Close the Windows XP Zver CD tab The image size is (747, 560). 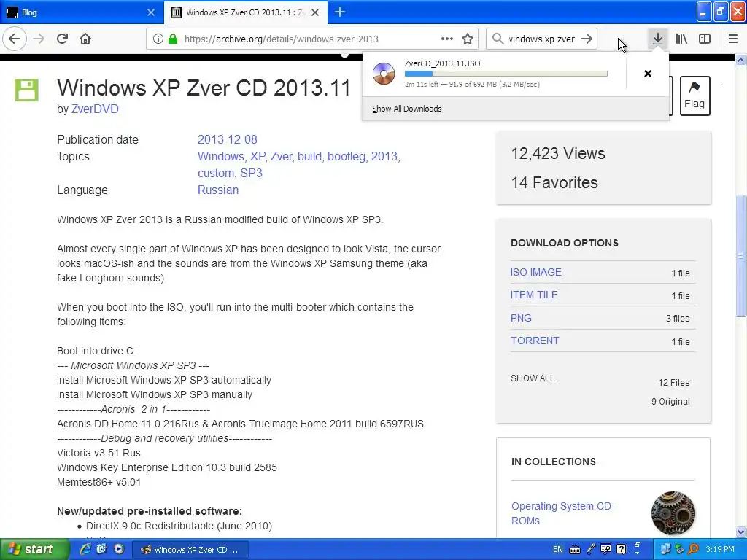pyautogui.click(x=315, y=12)
